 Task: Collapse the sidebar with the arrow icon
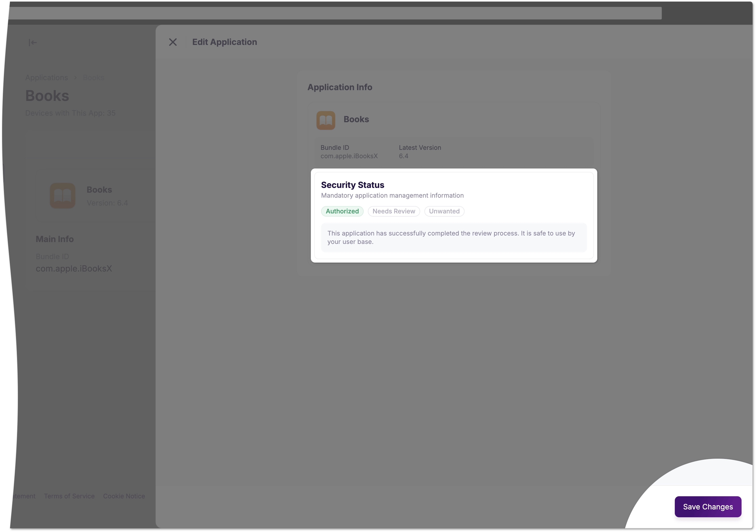[33, 43]
